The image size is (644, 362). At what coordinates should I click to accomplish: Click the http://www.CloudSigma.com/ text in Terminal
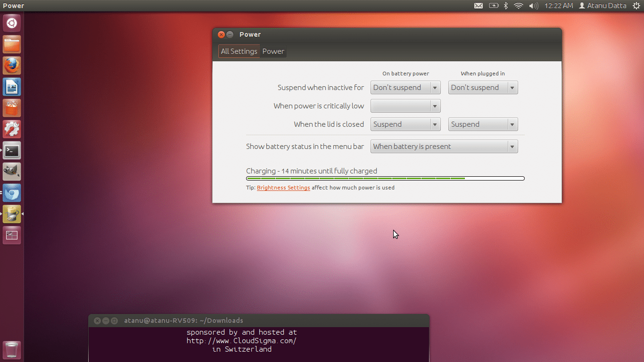(241, 341)
